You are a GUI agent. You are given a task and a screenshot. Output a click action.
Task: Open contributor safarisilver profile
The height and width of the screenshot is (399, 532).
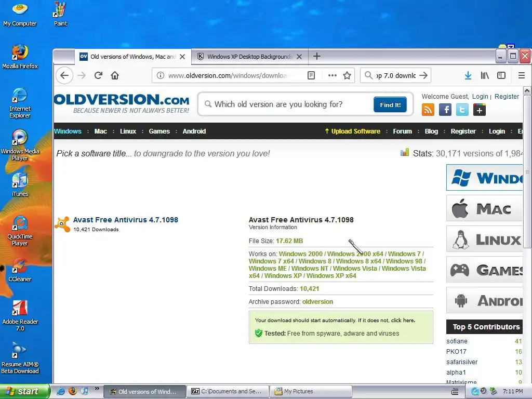click(462, 362)
